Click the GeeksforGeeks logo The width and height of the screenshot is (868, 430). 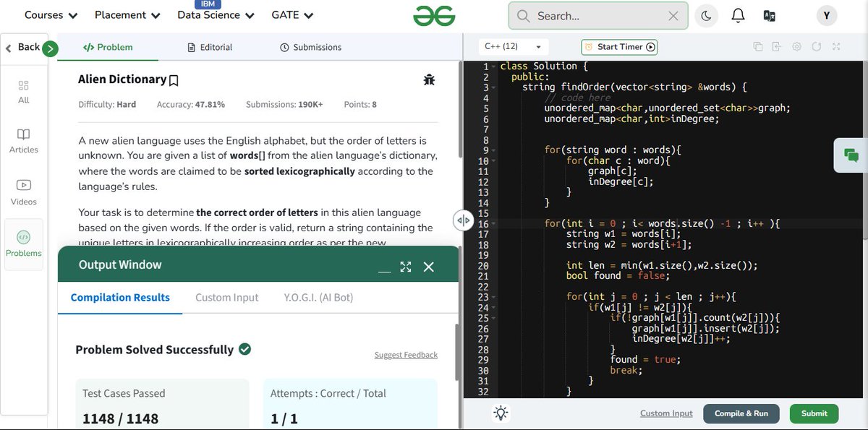coord(434,15)
